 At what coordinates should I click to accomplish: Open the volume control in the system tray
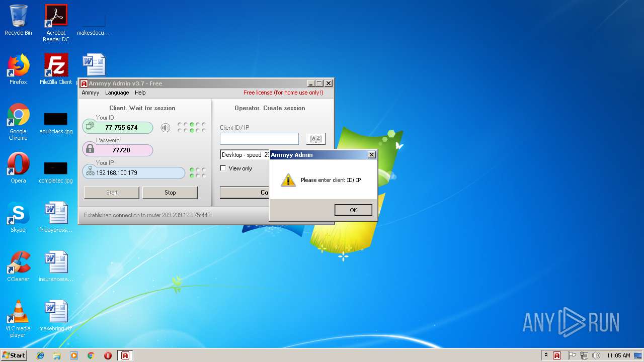(x=596, y=355)
